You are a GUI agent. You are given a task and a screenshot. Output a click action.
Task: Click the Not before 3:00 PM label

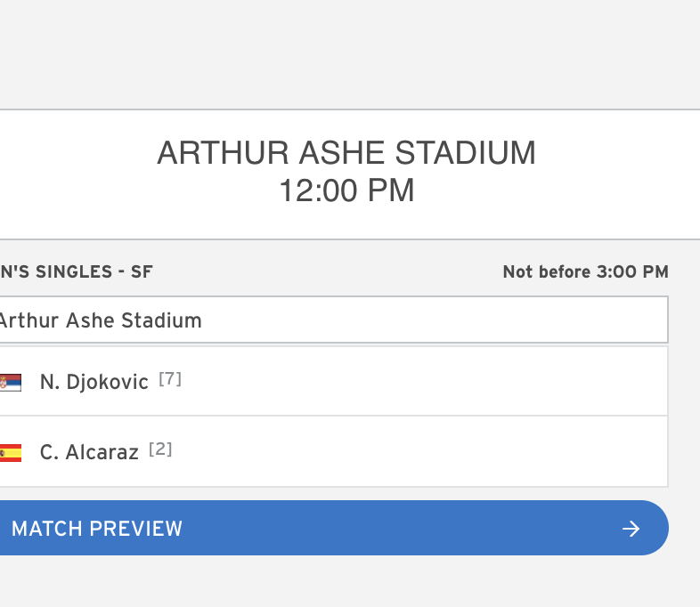585,271
